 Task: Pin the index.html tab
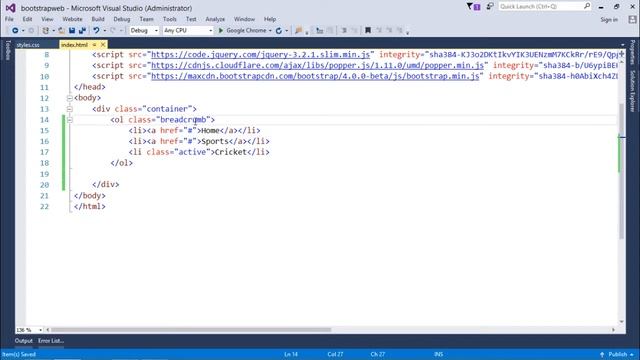(94, 45)
